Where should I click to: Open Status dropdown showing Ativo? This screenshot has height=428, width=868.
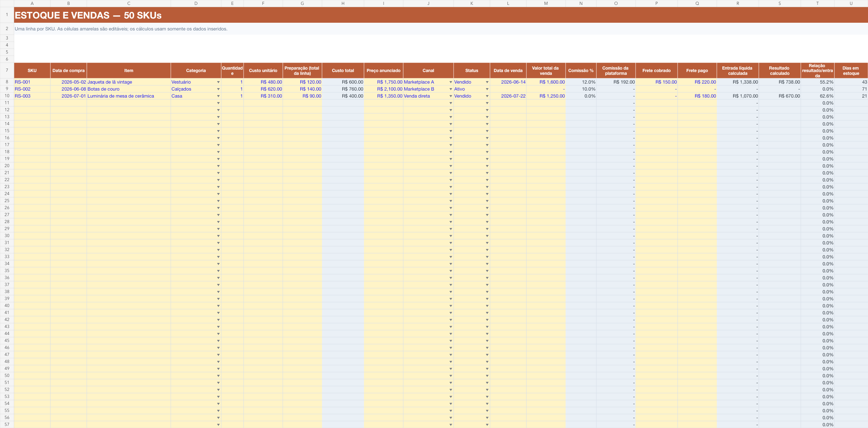point(487,89)
